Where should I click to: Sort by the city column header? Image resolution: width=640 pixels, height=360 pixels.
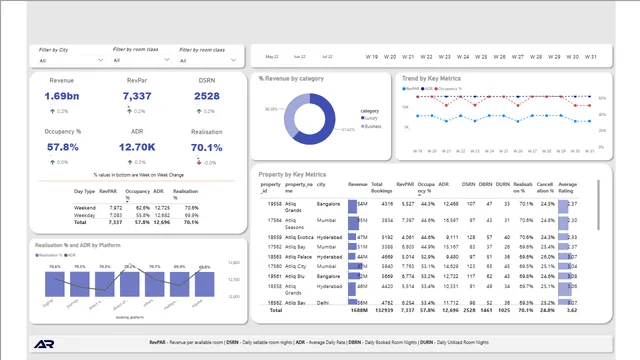tap(321, 184)
